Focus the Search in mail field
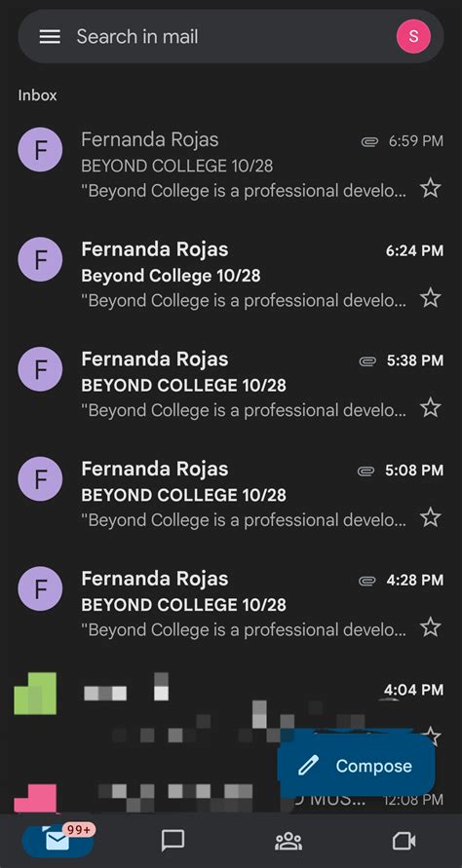Screen dimensions: 462x868 click(231, 37)
